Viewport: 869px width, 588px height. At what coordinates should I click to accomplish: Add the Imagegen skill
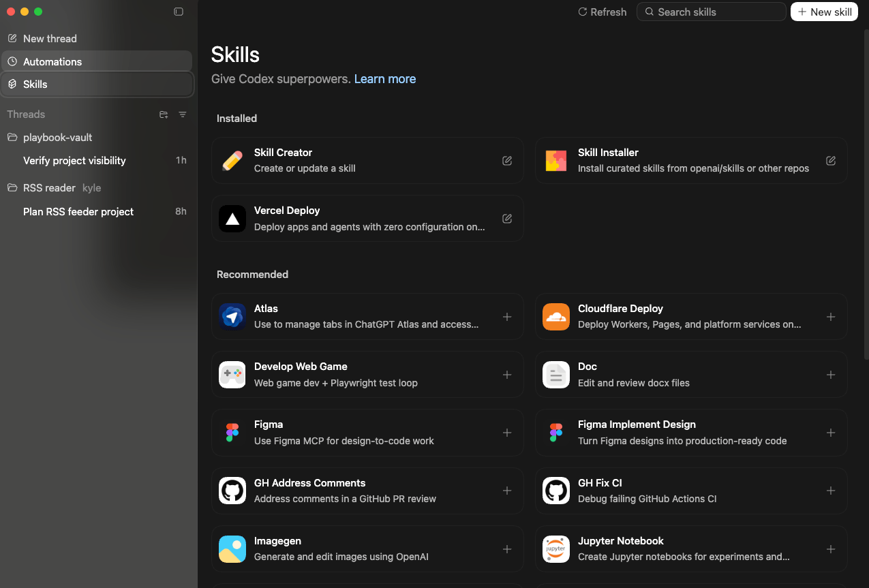coord(507,549)
